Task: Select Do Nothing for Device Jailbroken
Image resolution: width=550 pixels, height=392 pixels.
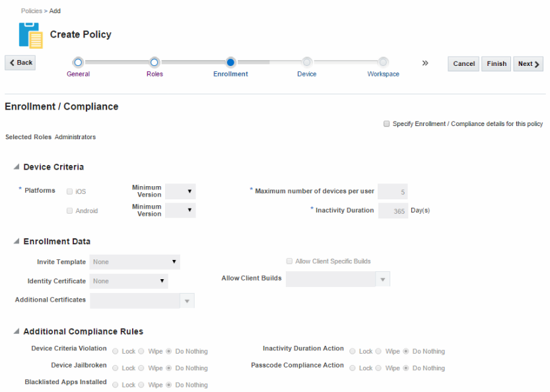Action: (169, 368)
